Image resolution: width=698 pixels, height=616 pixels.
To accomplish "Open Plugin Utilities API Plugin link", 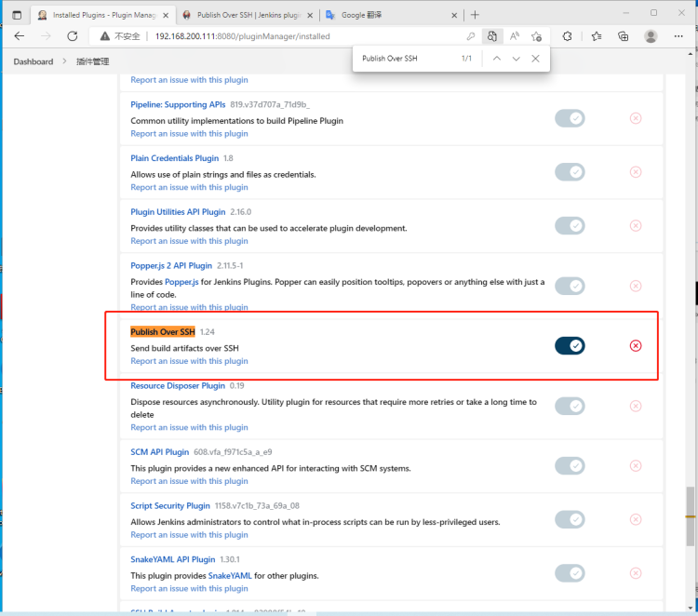I will point(178,212).
